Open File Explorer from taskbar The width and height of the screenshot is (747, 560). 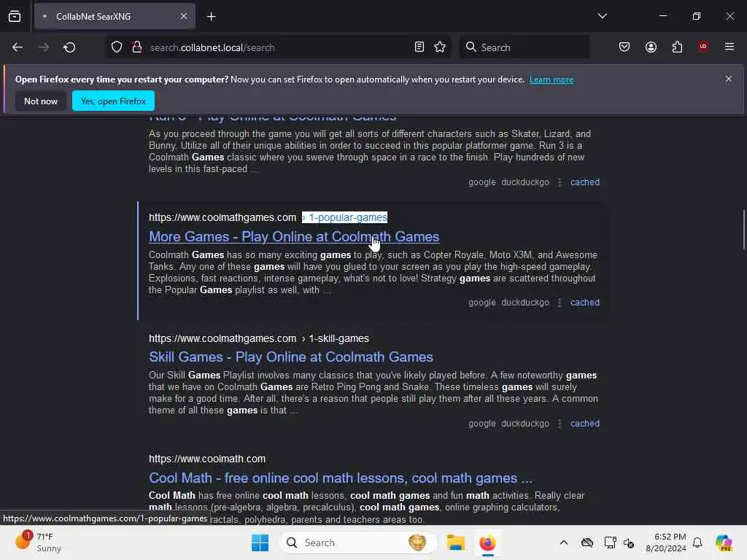455,542
